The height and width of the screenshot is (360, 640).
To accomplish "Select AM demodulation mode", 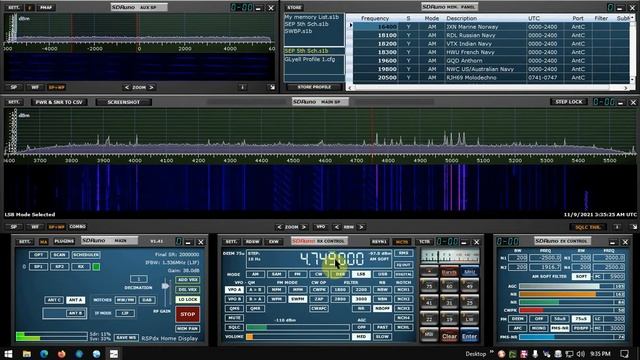I will (x=255, y=274).
